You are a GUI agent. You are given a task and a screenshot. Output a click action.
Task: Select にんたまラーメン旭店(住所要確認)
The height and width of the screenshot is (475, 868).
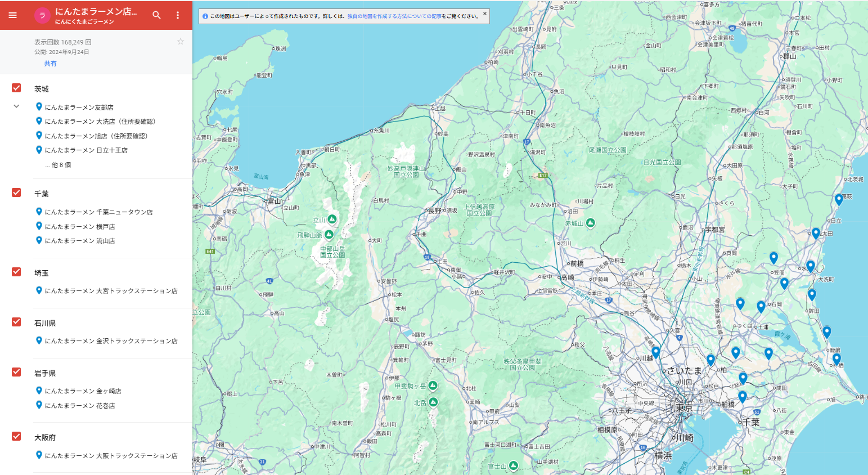[96, 136]
